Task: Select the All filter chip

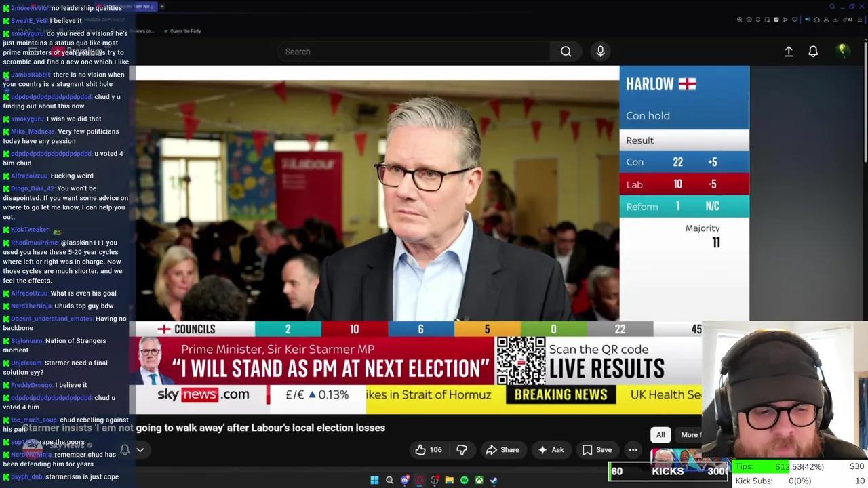Action: click(660, 435)
